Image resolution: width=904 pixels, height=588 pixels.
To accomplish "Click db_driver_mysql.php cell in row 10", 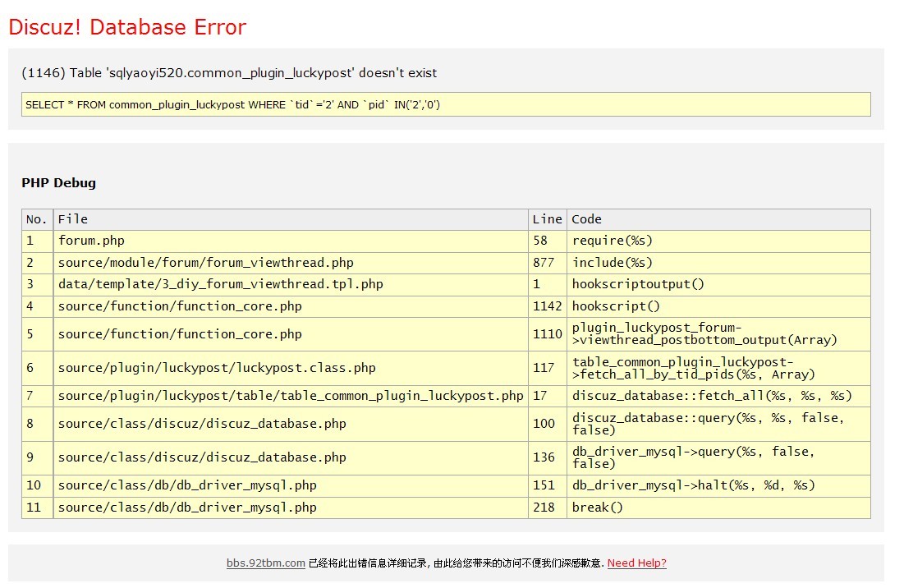I will tap(291, 486).
